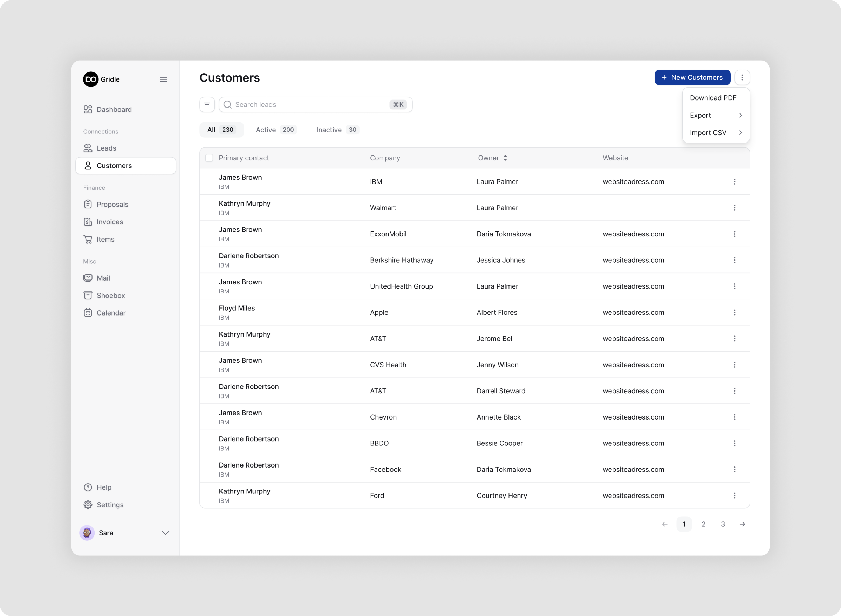
Task: Select owner Albert Flores cell
Action: click(497, 312)
